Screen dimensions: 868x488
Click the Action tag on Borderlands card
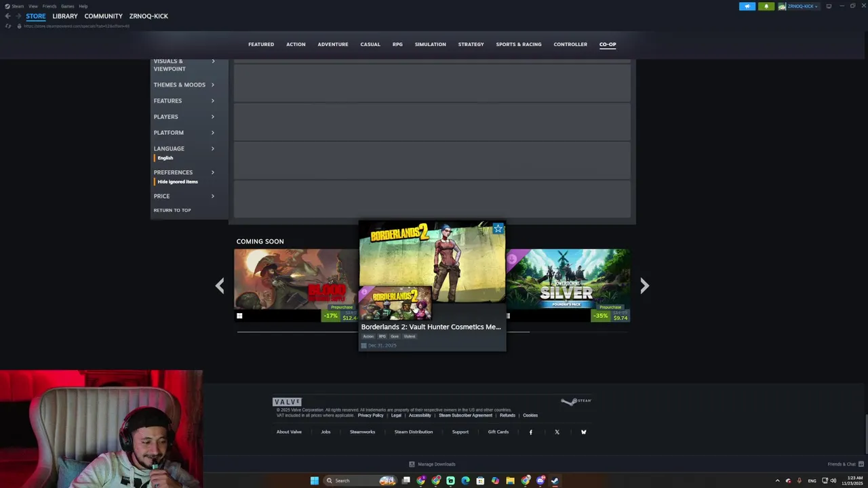pyautogui.click(x=368, y=336)
